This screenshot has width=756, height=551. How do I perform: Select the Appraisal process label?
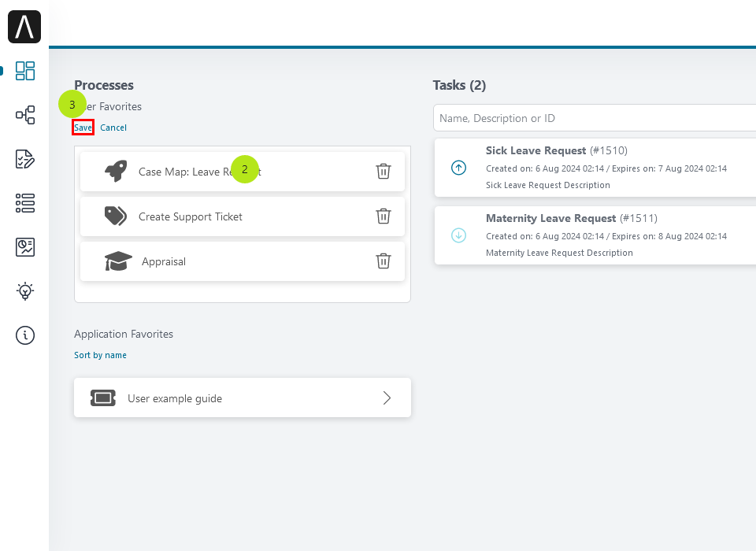click(164, 261)
